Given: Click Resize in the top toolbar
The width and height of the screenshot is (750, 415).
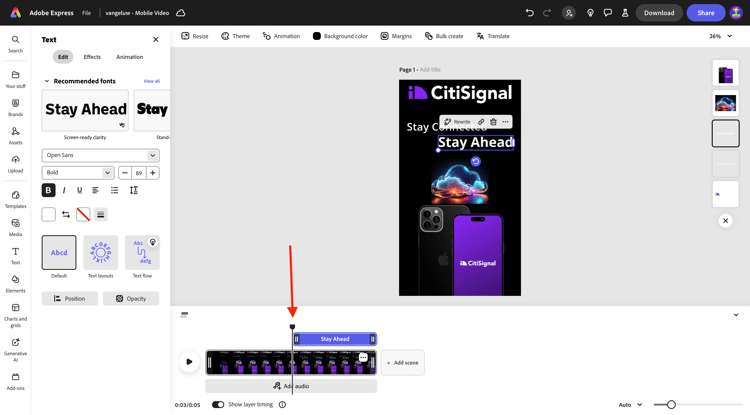Looking at the screenshot, I should [x=195, y=36].
